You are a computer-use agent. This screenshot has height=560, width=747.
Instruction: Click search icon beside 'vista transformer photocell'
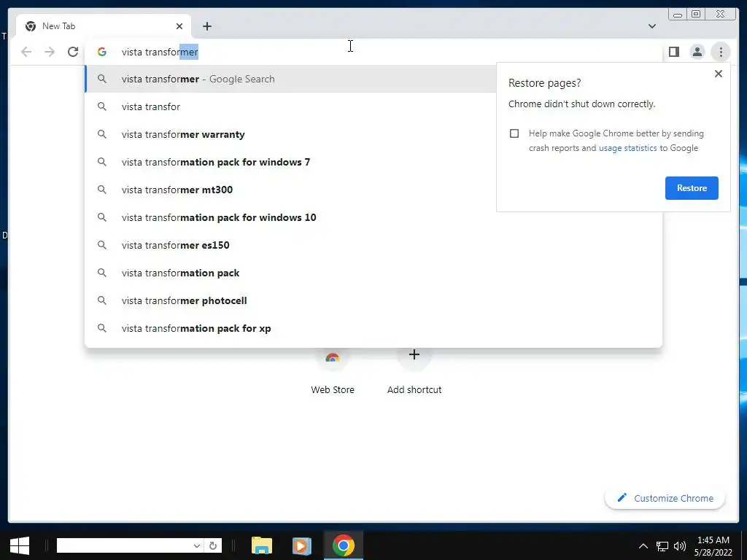pyautogui.click(x=102, y=300)
